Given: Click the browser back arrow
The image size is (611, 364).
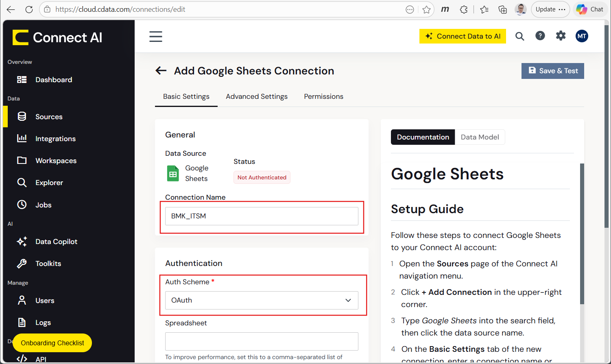Looking at the screenshot, I should click(x=11, y=9).
